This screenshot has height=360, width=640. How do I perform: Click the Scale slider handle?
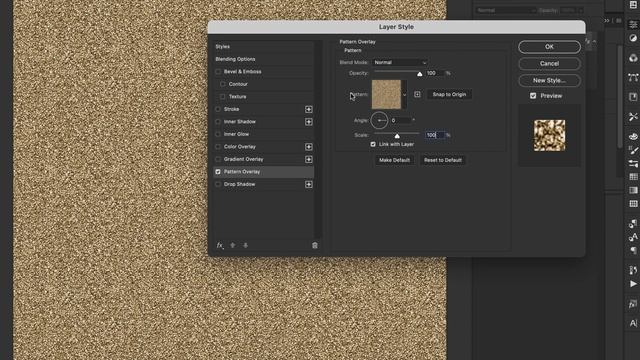tap(397, 136)
